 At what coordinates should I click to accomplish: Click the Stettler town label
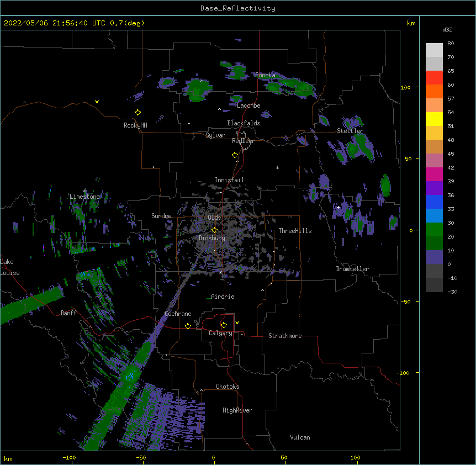(x=350, y=131)
